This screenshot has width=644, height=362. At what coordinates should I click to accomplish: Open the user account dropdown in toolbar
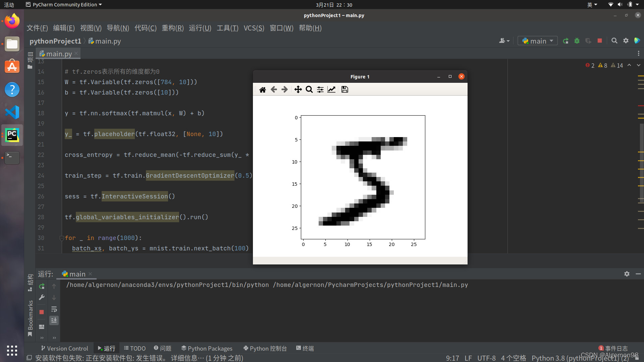pyautogui.click(x=504, y=41)
